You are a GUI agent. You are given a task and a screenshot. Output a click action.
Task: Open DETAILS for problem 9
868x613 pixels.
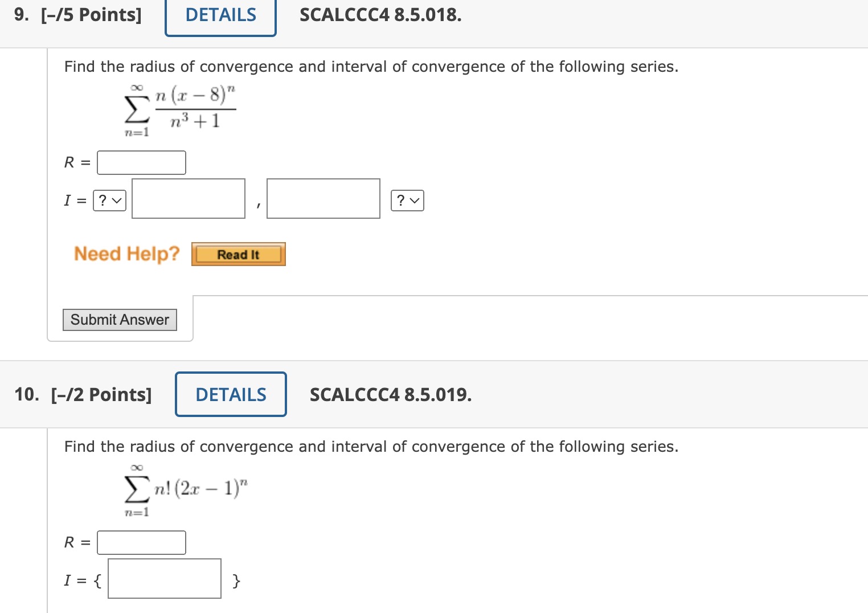click(220, 15)
